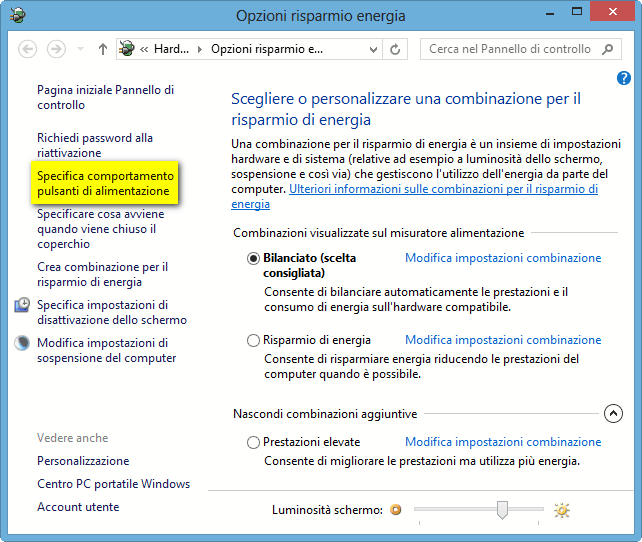Click the sleep moon icon in the sidebar
The height and width of the screenshot is (542, 642).
click(22, 343)
